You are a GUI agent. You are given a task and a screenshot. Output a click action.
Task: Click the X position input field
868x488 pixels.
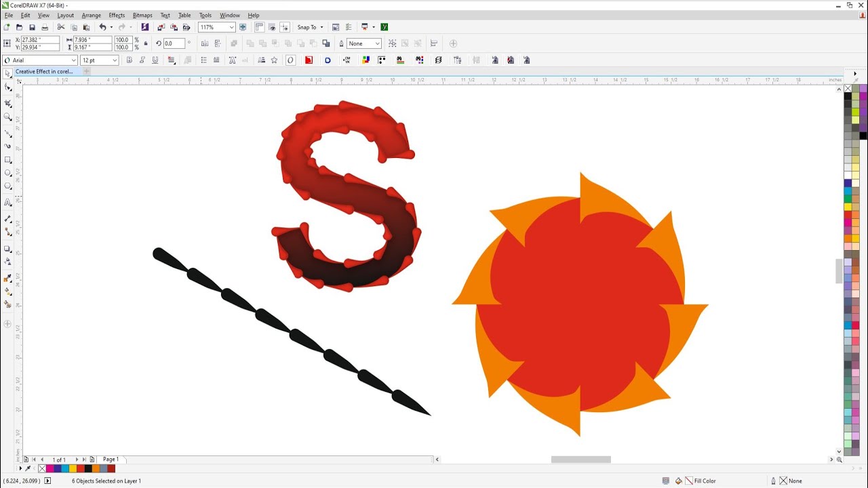pos(41,40)
